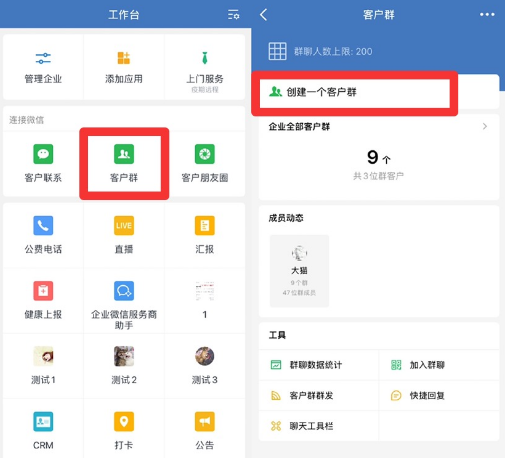Open 客户联系 green chat icon

43,154
